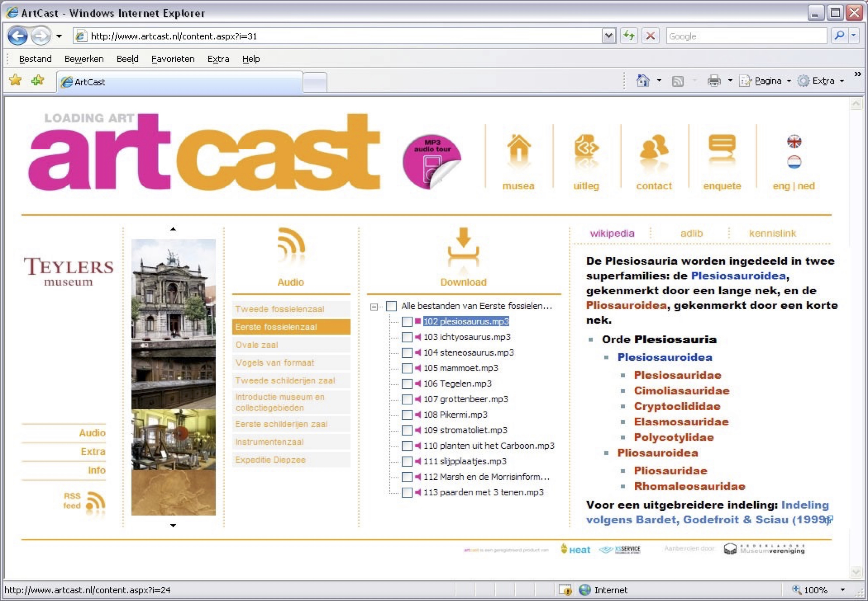
Task: Follow the Pliosauridae wiki link
Action: (x=670, y=471)
